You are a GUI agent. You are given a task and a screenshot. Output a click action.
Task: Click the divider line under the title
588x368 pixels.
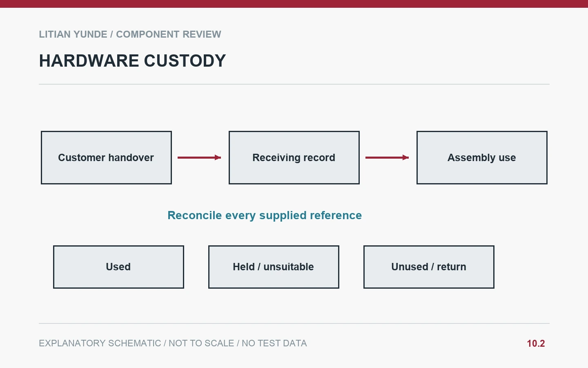294,84
